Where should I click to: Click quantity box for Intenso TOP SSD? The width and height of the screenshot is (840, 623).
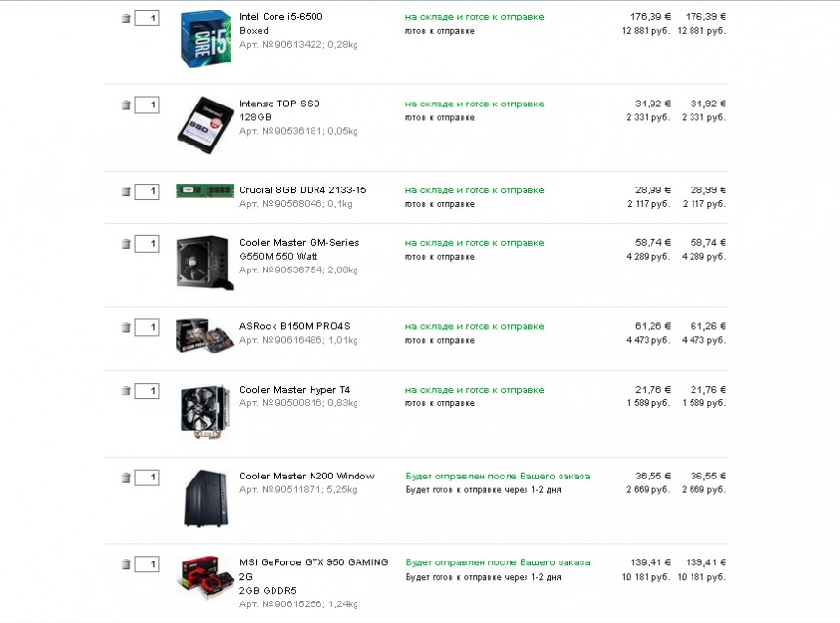(147, 105)
